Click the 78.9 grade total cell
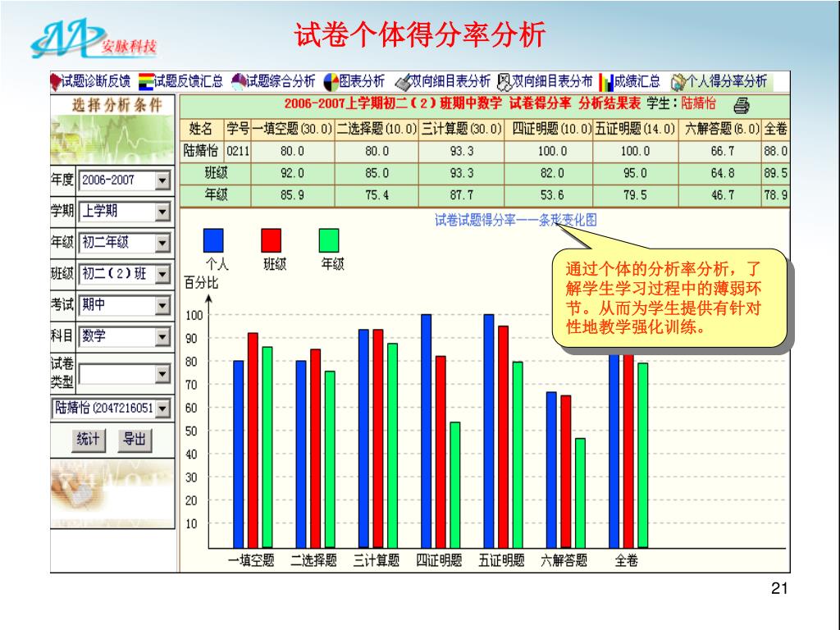This screenshot has width=840, height=630. 775,195
